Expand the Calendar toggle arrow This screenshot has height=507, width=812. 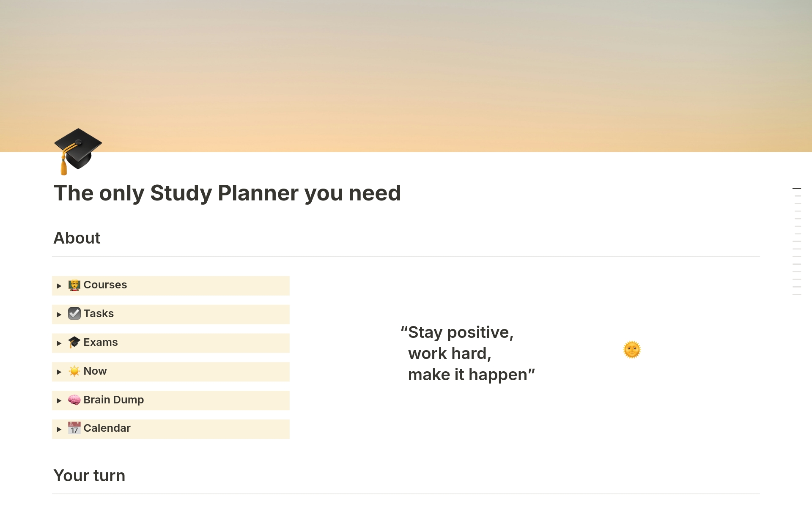59,429
